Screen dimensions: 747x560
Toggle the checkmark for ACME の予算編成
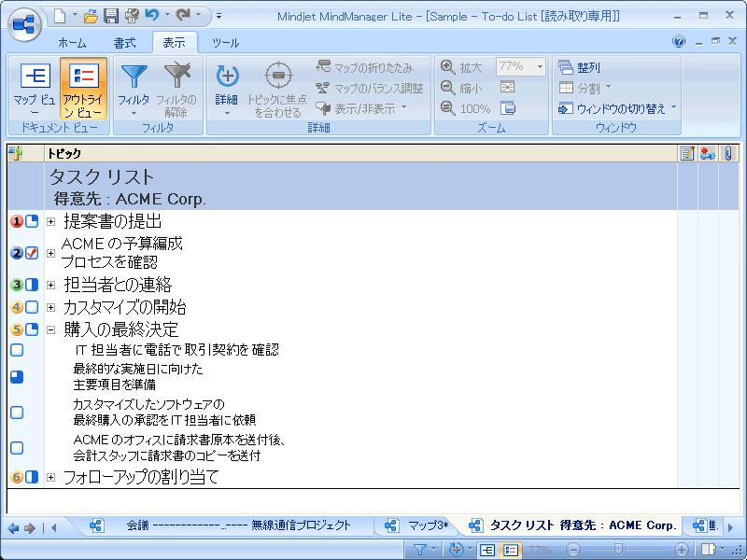click(x=32, y=253)
